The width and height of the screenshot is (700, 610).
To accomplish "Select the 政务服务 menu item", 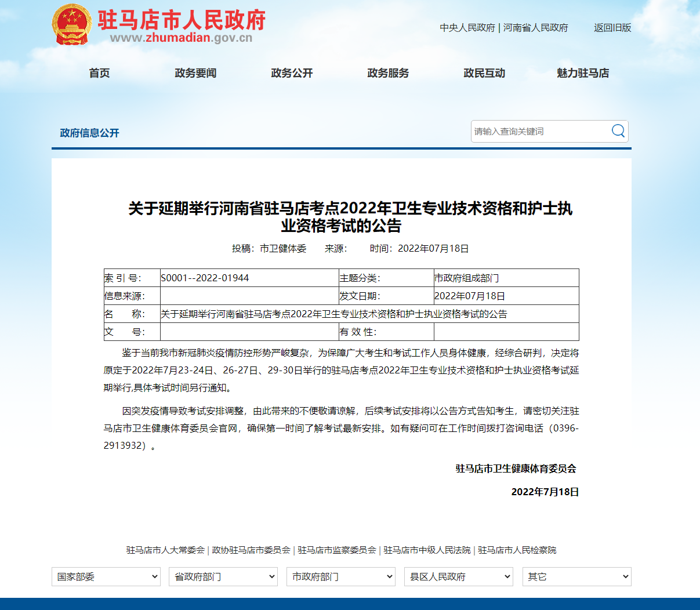I will pyautogui.click(x=388, y=73).
